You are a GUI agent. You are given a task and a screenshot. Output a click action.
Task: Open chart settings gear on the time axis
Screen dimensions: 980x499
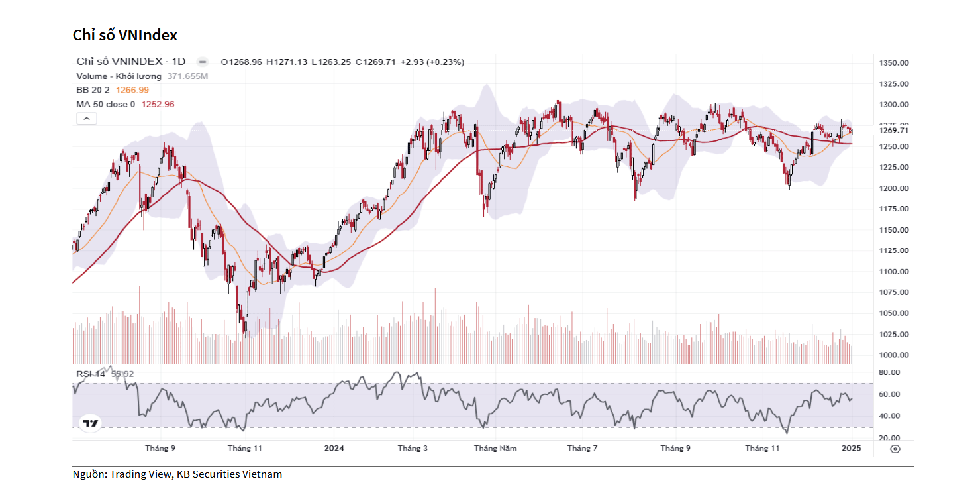(895, 449)
